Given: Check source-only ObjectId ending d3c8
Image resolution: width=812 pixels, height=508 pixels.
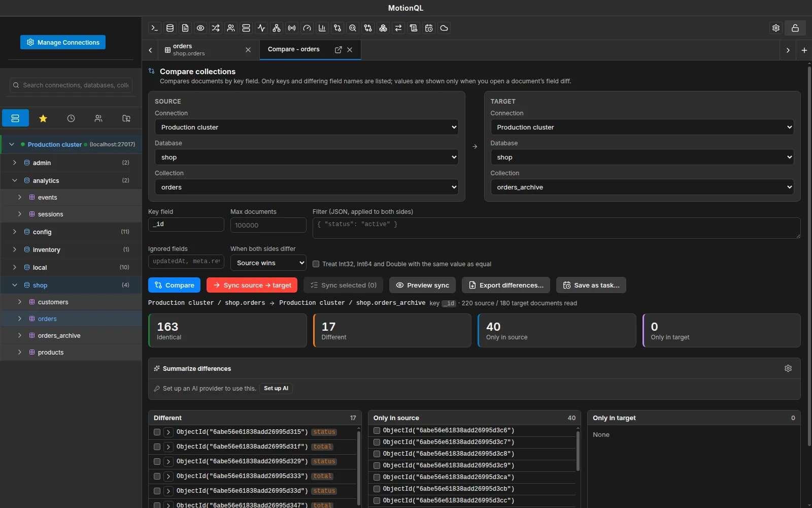Looking at the screenshot, I should pyautogui.click(x=377, y=454).
